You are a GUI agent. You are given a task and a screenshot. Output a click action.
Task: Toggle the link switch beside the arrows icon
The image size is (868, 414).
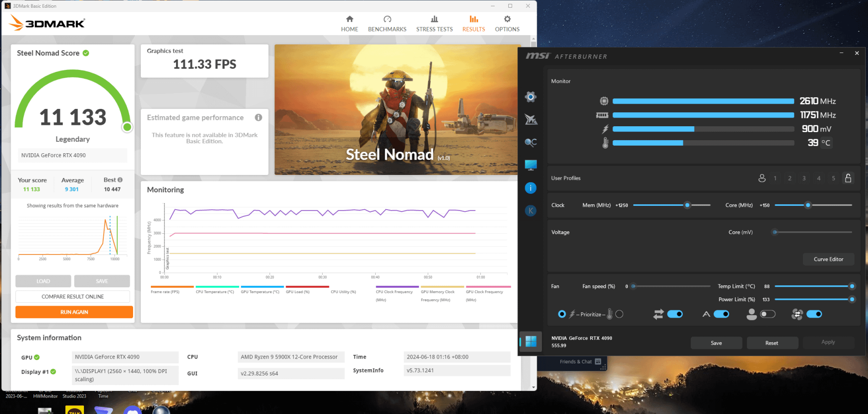pyautogui.click(x=675, y=314)
